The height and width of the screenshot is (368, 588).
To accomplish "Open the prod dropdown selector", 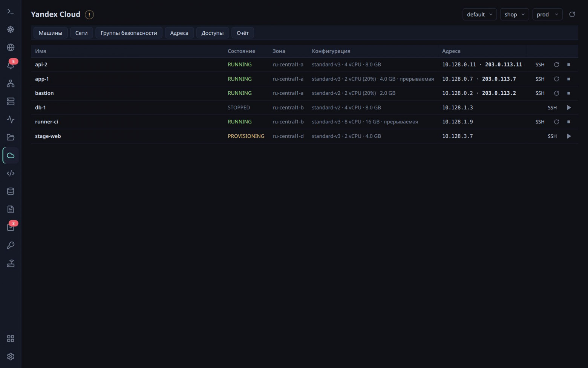I will pos(547,14).
